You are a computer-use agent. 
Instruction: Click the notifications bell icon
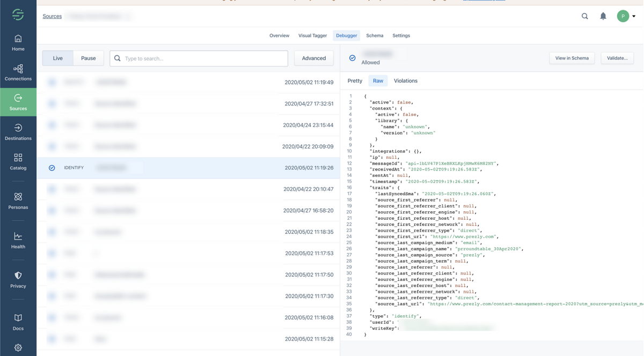coord(603,16)
